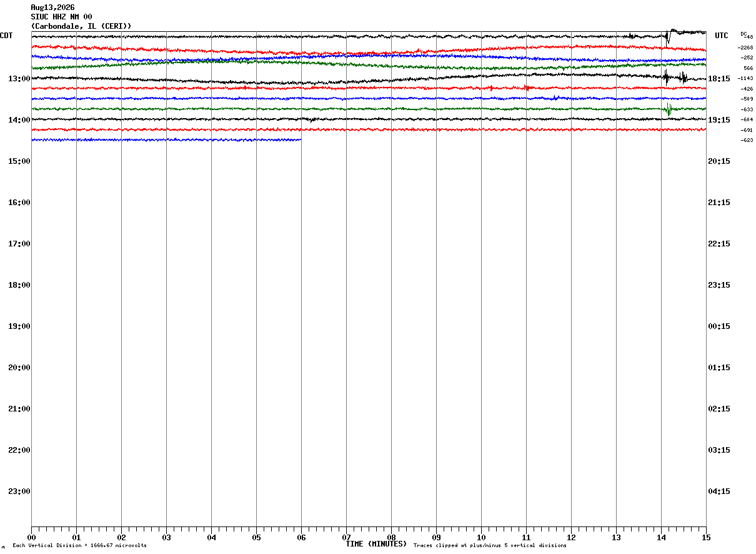Click minute tick label 14
This screenshot has width=756, height=554.
pos(661,538)
